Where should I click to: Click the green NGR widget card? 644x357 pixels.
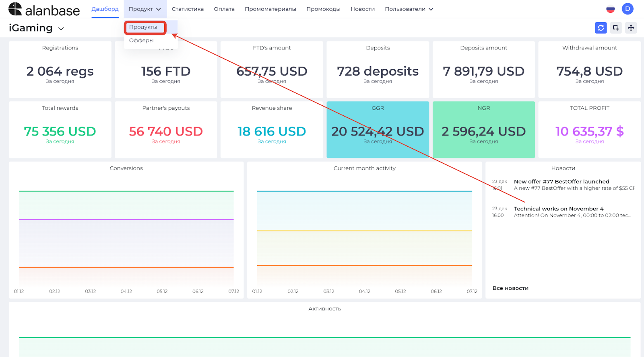coord(483,130)
